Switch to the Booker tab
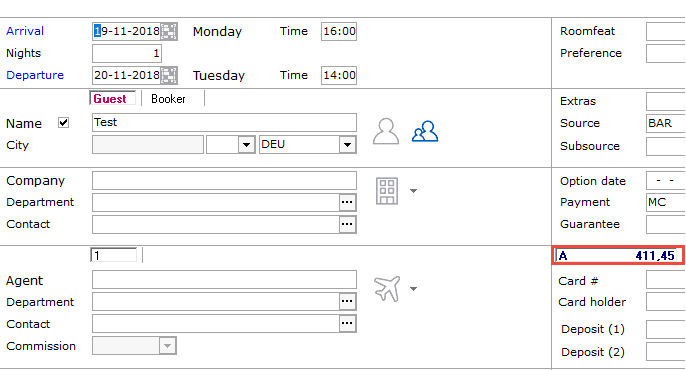 [168, 99]
